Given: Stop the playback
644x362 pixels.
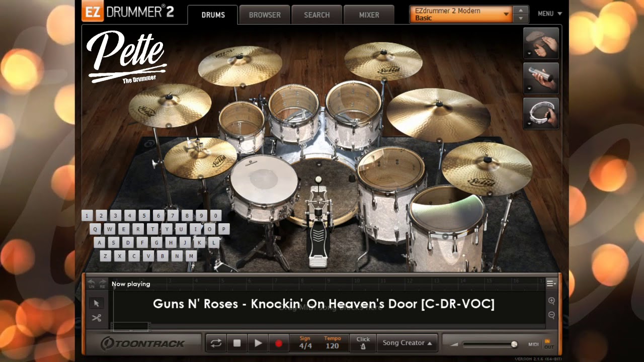Looking at the screenshot, I should click(237, 343).
